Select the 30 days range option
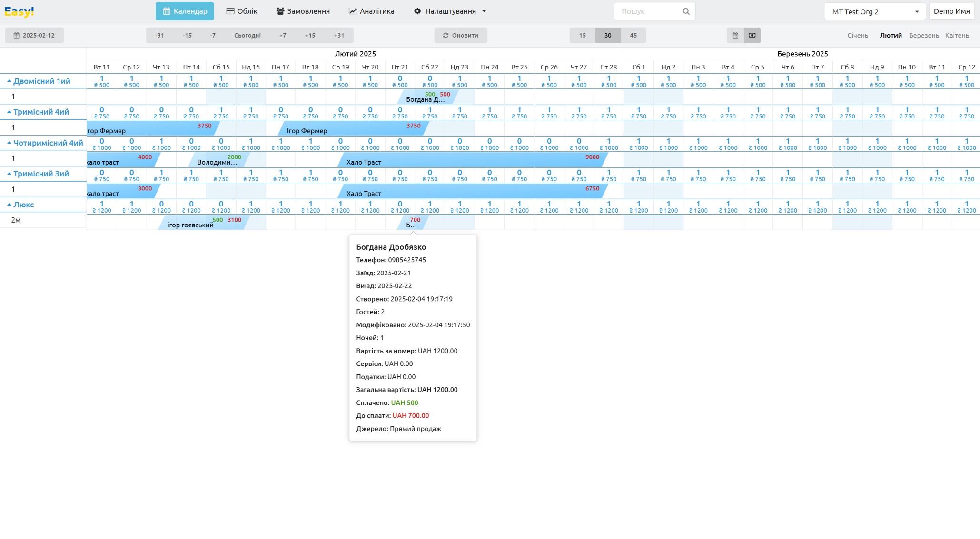This screenshot has height=539, width=980. click(x=608, y=35)
